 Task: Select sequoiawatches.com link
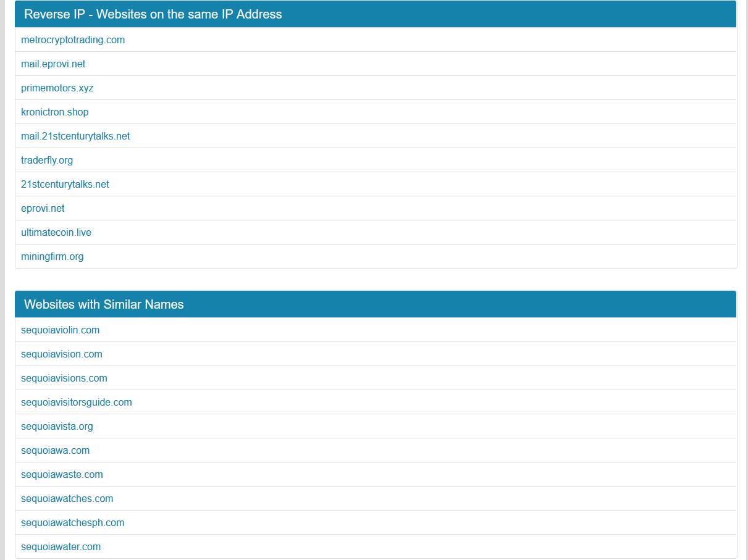click(67, 498)
